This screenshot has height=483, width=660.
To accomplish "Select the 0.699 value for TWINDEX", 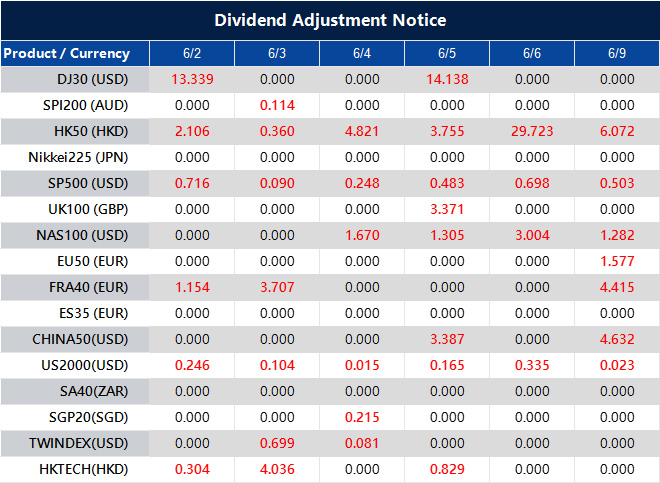I will [277, 442].
